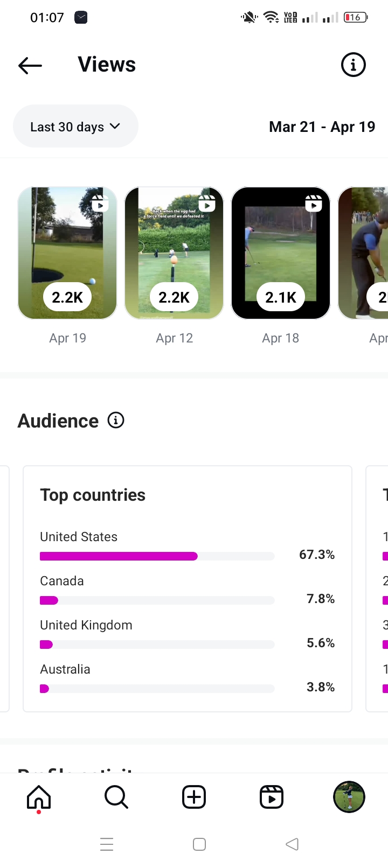Open the Apr 19 reel thumbnail
Image resolution: width=388 pixels, height=868 pixels.
[67, 253]
